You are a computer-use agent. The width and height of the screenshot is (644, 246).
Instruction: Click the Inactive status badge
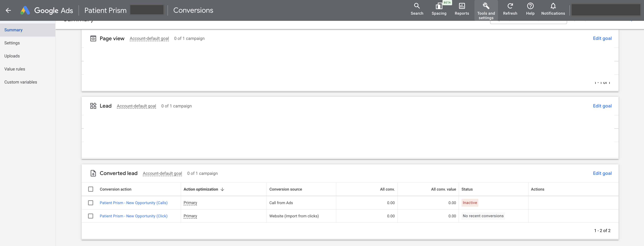pyautogui.click(x=470, y=203)
